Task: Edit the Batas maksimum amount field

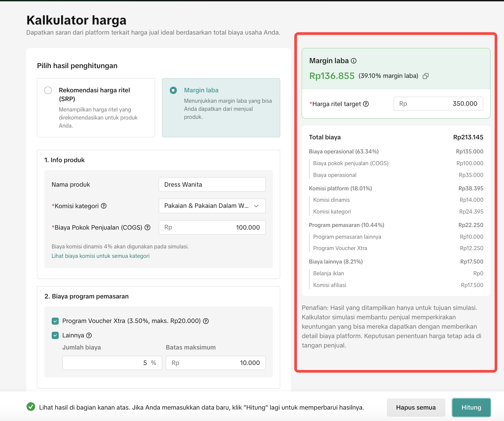Action: click(215, 363)
